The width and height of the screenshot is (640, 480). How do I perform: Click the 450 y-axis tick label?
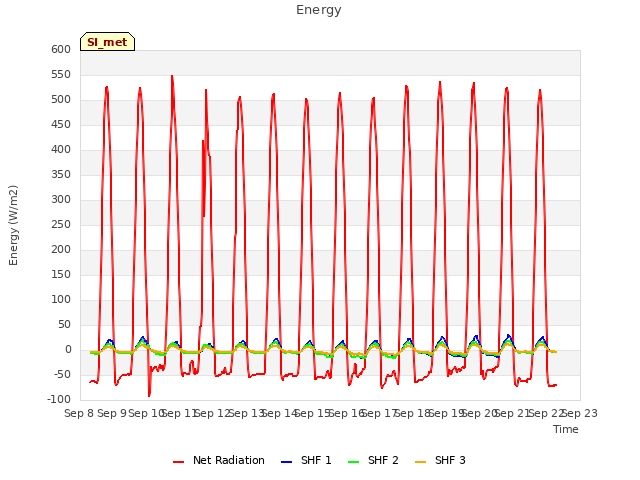point(61,125)
